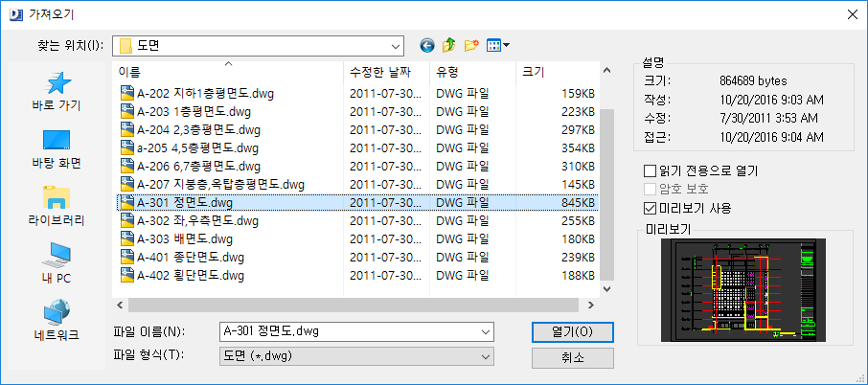Toggle 미리보기 사용 checkbox

coord(650,208)
